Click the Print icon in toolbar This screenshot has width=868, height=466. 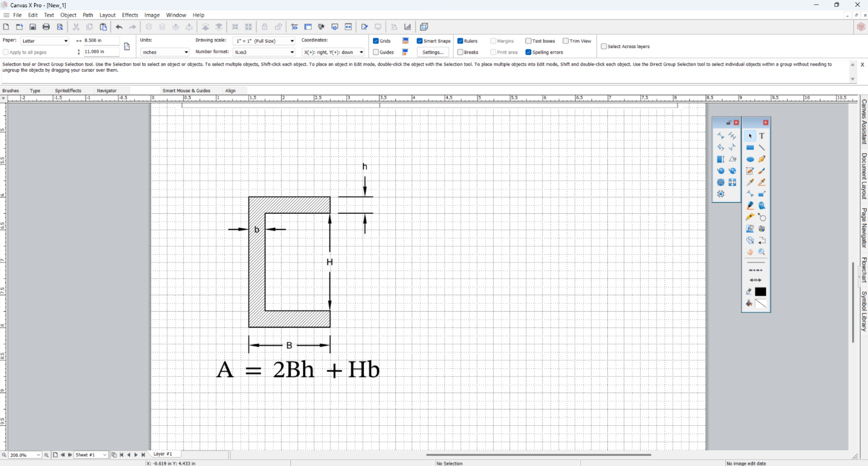coord(46,27)
